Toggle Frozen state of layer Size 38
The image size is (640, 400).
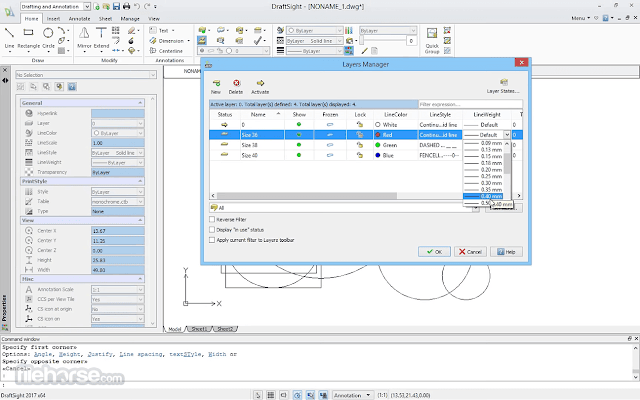click(330, 145)
